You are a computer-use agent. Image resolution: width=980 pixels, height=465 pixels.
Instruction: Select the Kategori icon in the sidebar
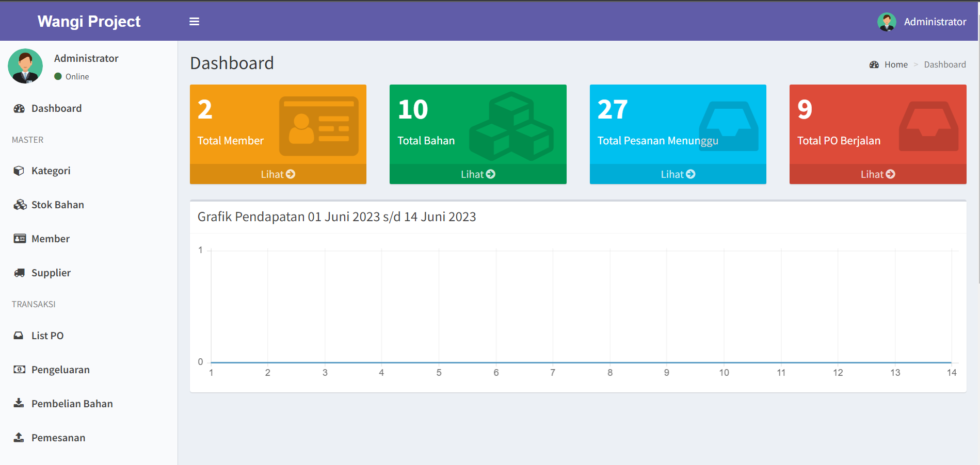19,170
